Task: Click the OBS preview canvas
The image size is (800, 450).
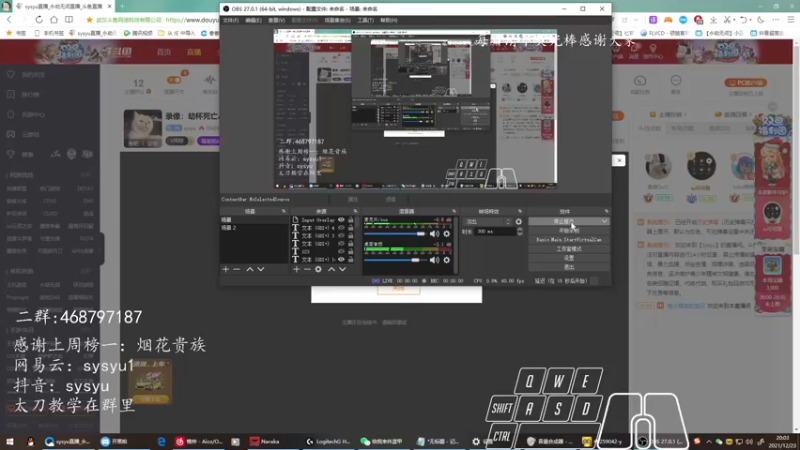Action: [415, 109]
